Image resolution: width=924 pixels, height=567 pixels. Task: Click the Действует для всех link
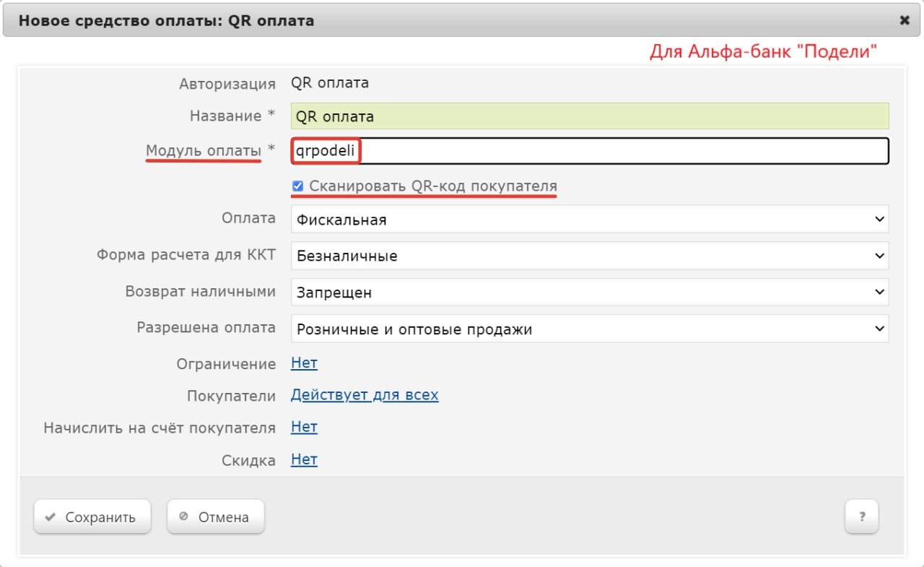coord(365,395)
